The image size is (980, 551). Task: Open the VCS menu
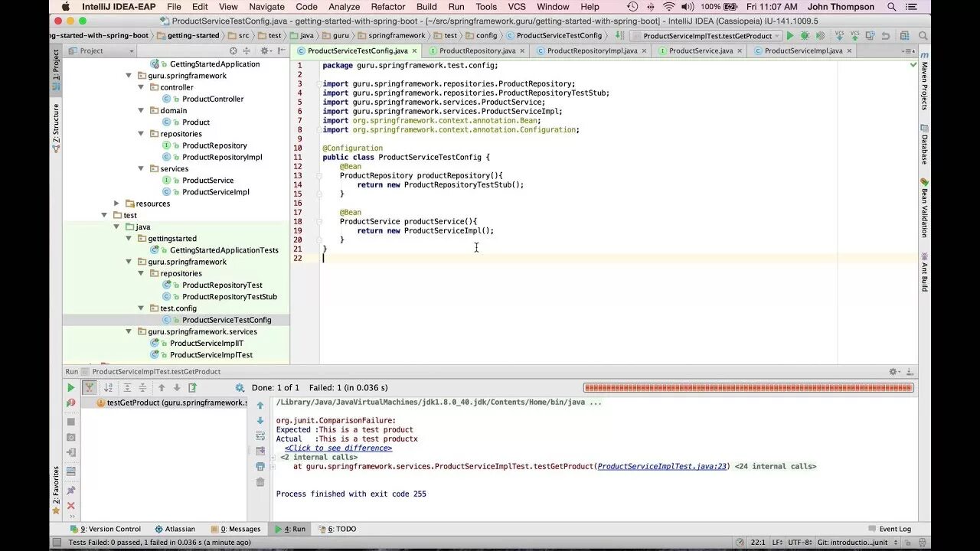[518, 7]
